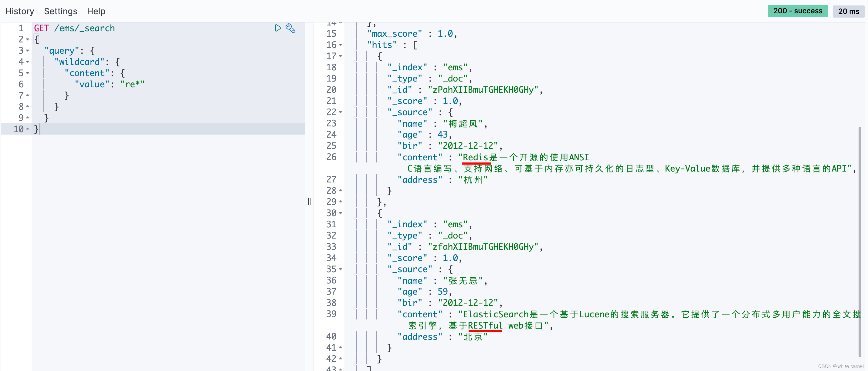Click fold marker on request line 10
Viewport: 868px width, 371px height.
(x=28, y=129)
